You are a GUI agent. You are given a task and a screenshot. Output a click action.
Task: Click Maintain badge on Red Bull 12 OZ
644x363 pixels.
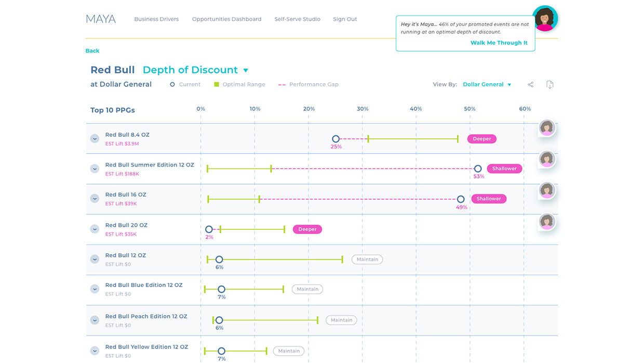pos(367,259)
